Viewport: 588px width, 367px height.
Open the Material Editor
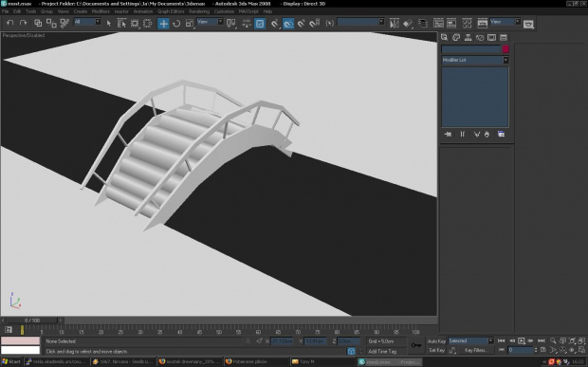(x=467, y=24)
